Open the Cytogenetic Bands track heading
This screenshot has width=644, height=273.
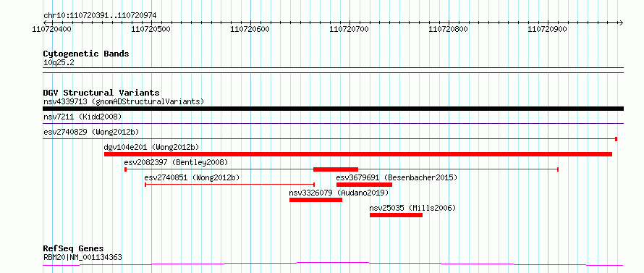click(x=86, y=54)
